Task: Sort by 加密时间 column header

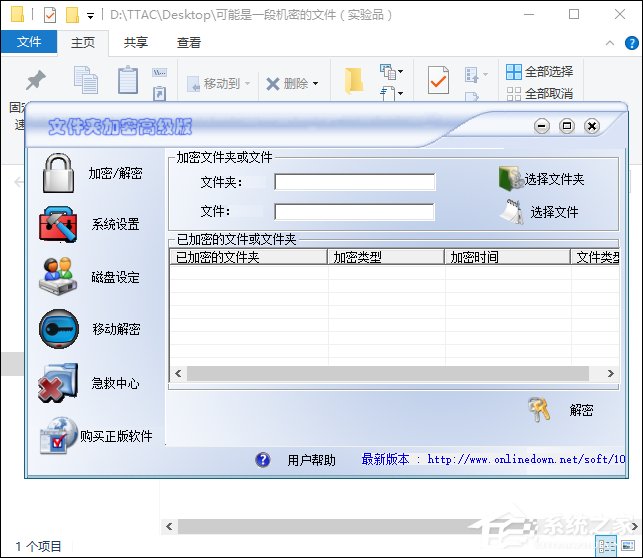Action: (508, 257)
